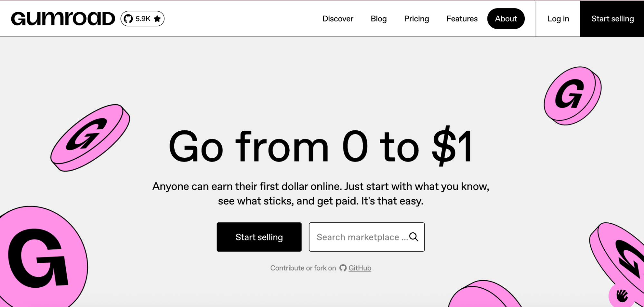644x307 pixels.
Task: Select the About pill in the navigation
Action: point(506,19)
